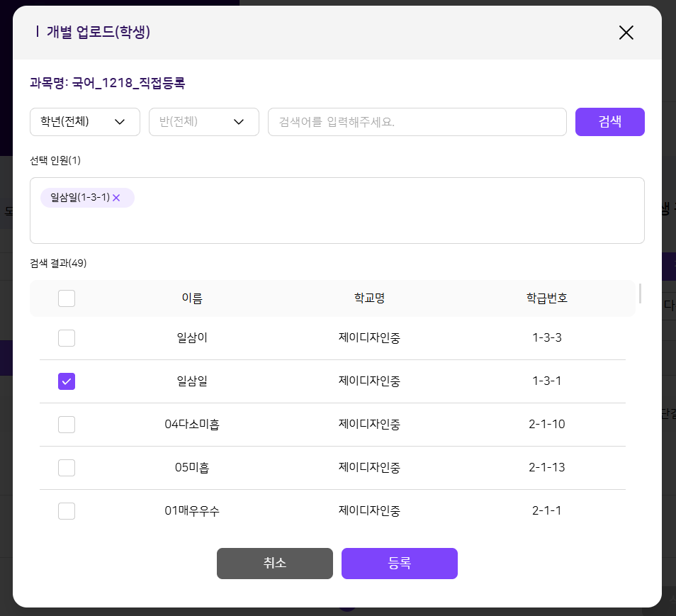Close the 개별 업로드 dialog with X
The width and height of the screenshot is (676, 616).
tap(626, 33)
